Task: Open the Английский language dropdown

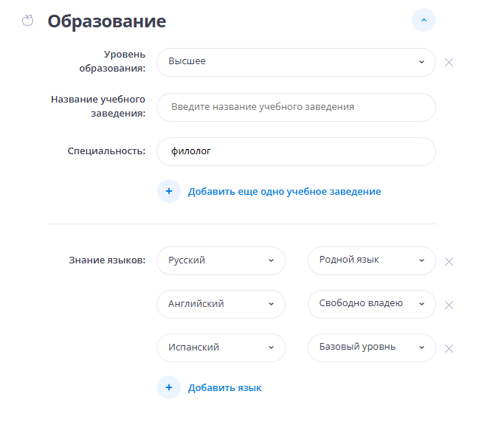Action: [221, 304]
